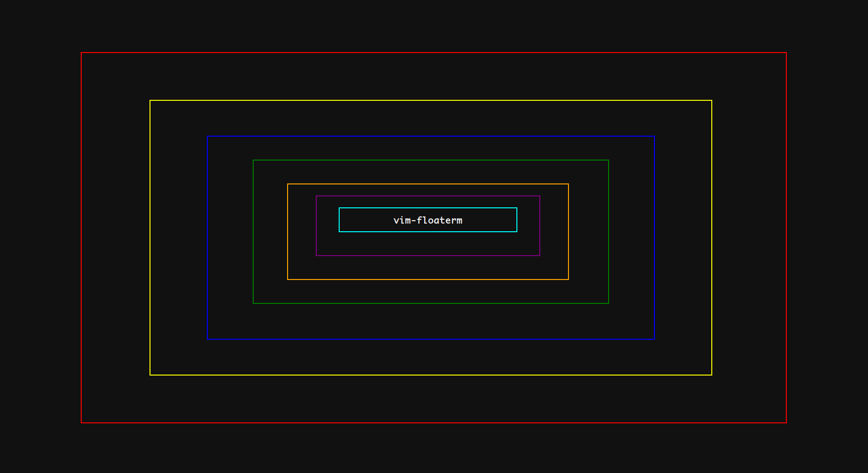Image resolution: width=868 pixels, height=473 pixels.
Task: Click the red rectangle's top-left corner
Action: (82, 53)
